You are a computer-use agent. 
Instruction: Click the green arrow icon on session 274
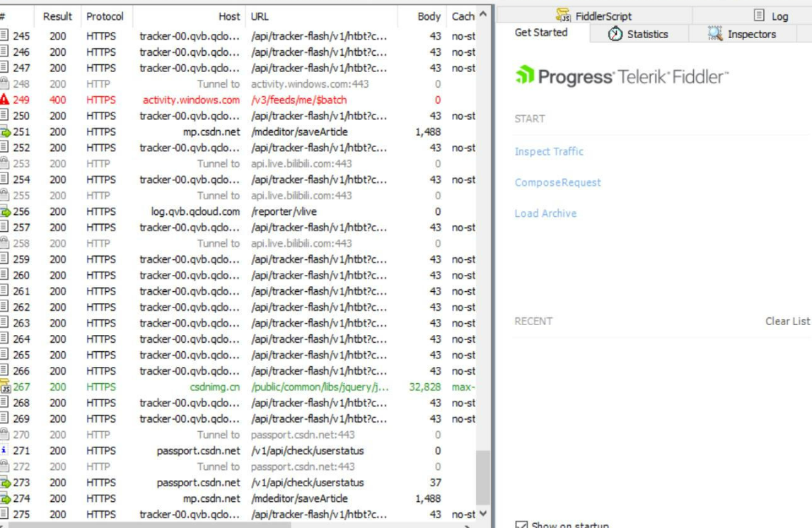tap(5, 499)
